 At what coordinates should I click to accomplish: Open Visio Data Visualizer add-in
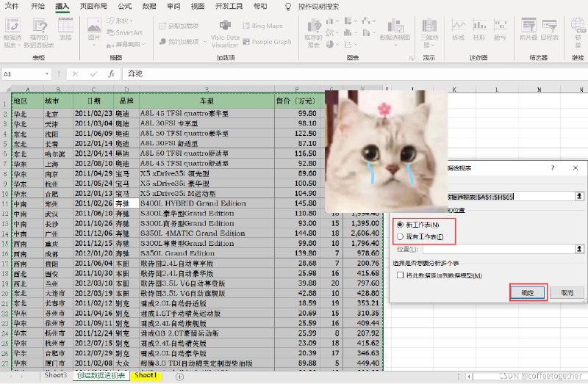225,34
